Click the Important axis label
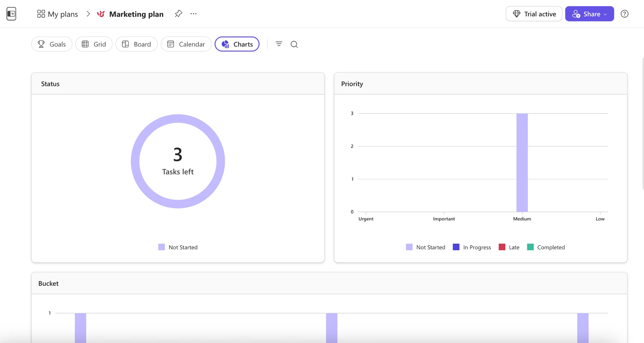This screenshot has height=343, width=644. pos(444,219)
